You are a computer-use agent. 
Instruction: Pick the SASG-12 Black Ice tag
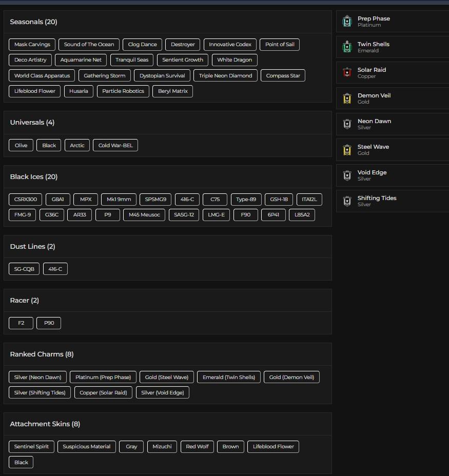tap(184, 215)
